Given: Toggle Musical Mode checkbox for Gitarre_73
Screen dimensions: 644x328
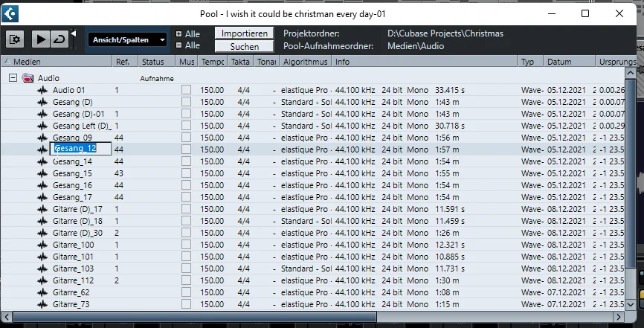Looking at the screenshot, I should click(x=187, y=304).
